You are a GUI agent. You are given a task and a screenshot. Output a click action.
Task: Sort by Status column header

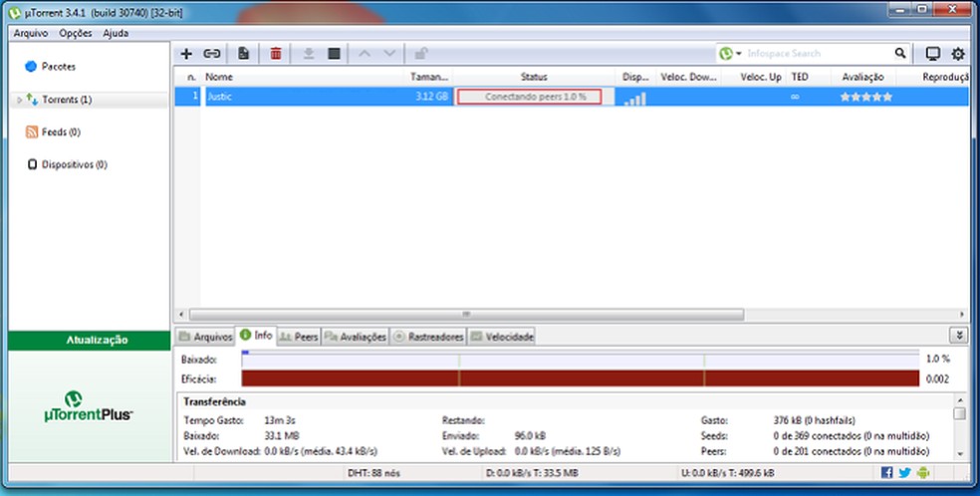click(x=534, y=77)
